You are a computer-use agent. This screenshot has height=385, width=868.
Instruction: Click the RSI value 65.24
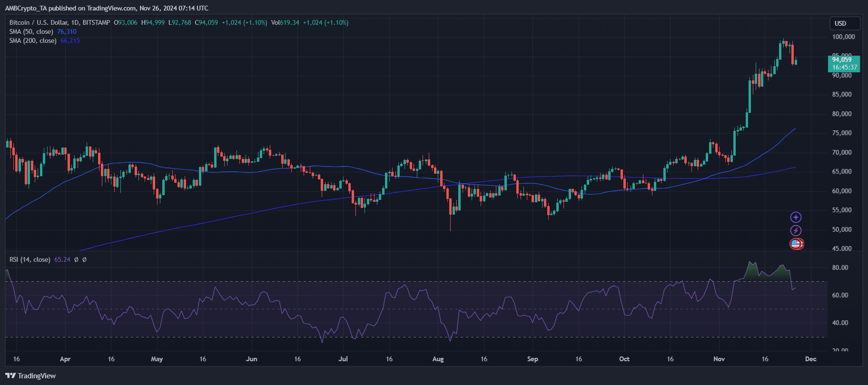click(62, 259)
